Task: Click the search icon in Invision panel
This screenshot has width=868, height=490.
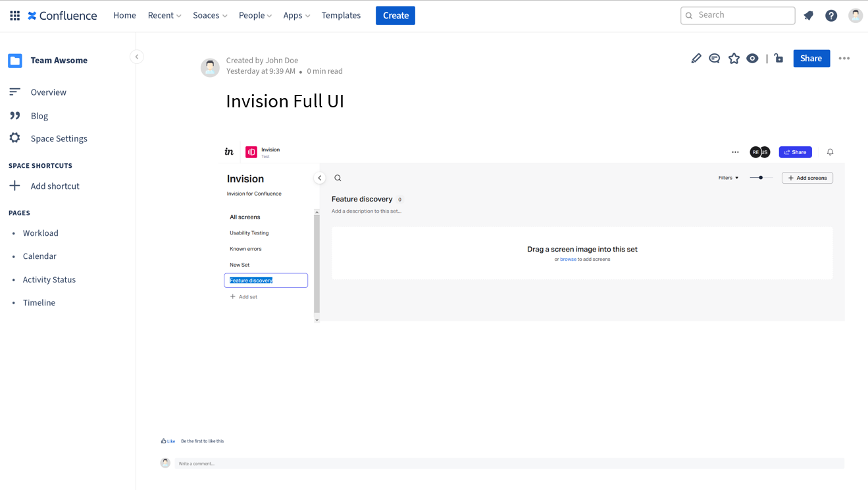Action: [x=338, y=178]
